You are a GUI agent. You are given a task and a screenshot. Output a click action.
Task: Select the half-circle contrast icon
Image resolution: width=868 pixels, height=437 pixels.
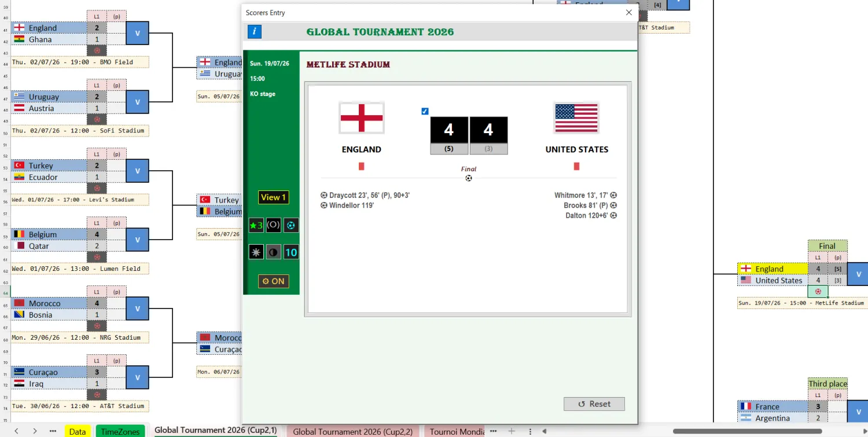point(274,252)
